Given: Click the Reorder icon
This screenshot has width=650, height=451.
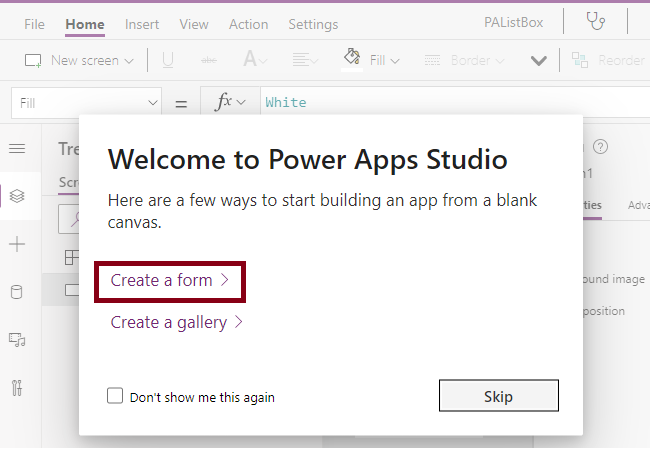Looking at the screenshot, I should (580, 60).
